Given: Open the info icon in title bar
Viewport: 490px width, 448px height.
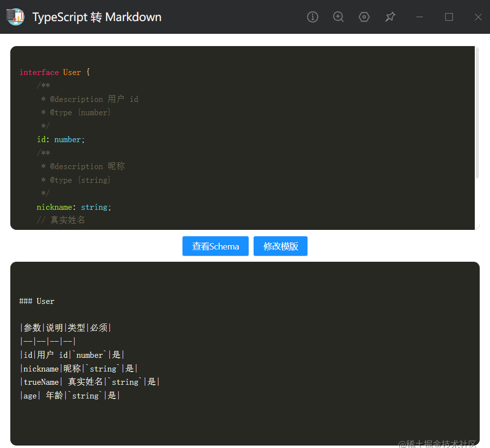Looking at the screenshot, I should [x=312, y=17].
